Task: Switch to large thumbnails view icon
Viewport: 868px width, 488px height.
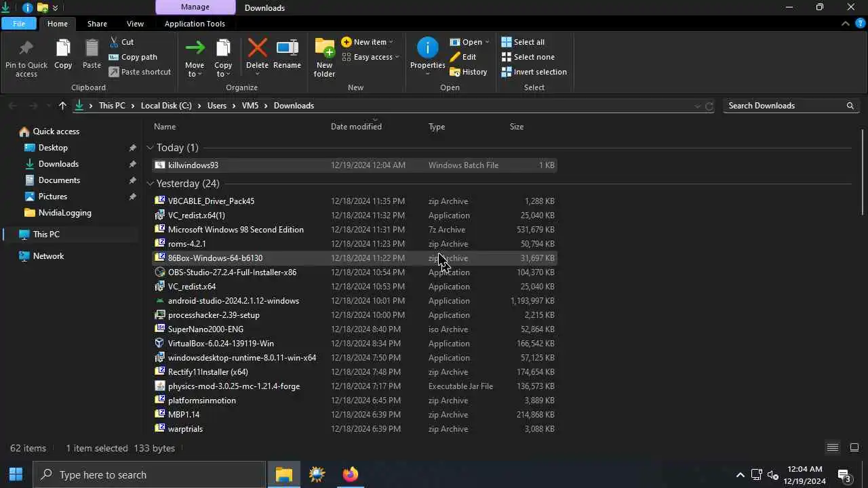Action: click(x=854, y=448)
